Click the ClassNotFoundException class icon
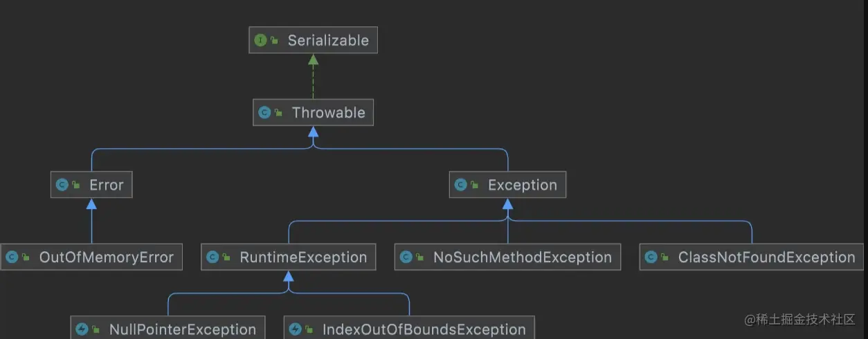Image resolution: width=868 pixels, height=339 pixels. point(651,257)
